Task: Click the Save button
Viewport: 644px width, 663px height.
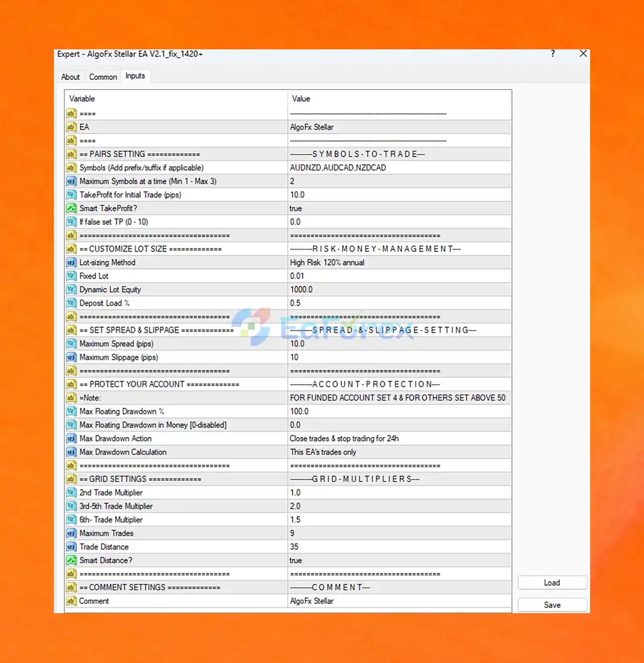Action: coord(552,605)
